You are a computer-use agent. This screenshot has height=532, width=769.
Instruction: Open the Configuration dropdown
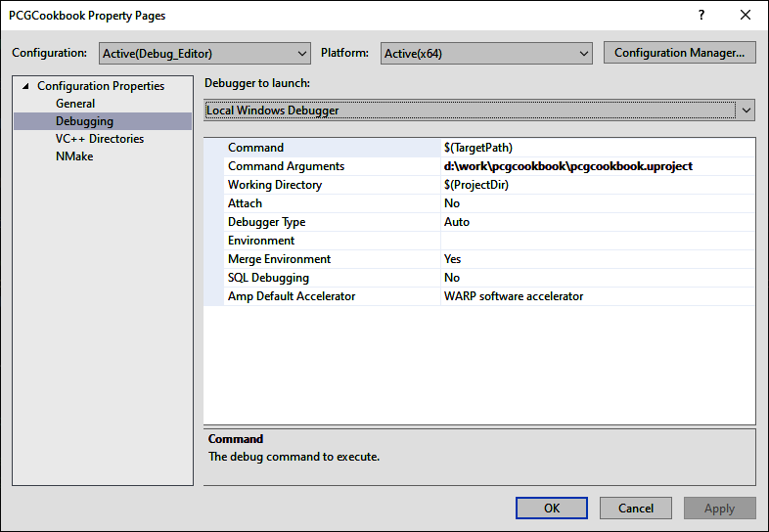(205, 54)
